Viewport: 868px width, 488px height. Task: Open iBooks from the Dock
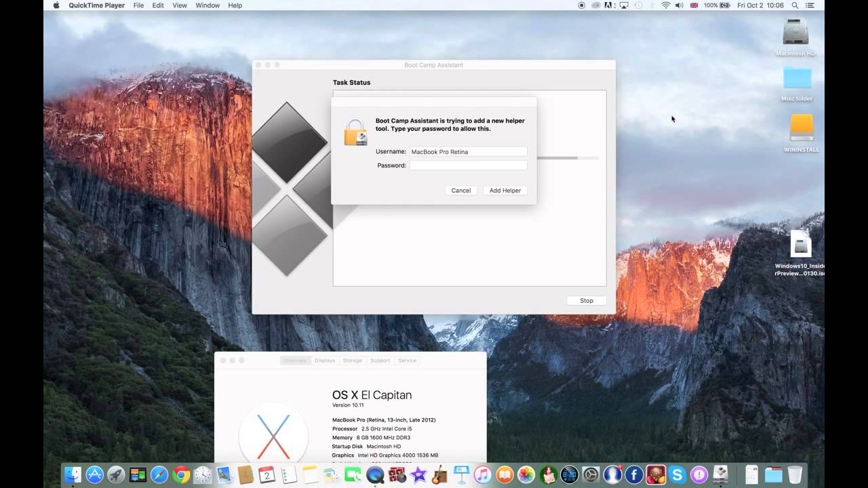(505, 474)
